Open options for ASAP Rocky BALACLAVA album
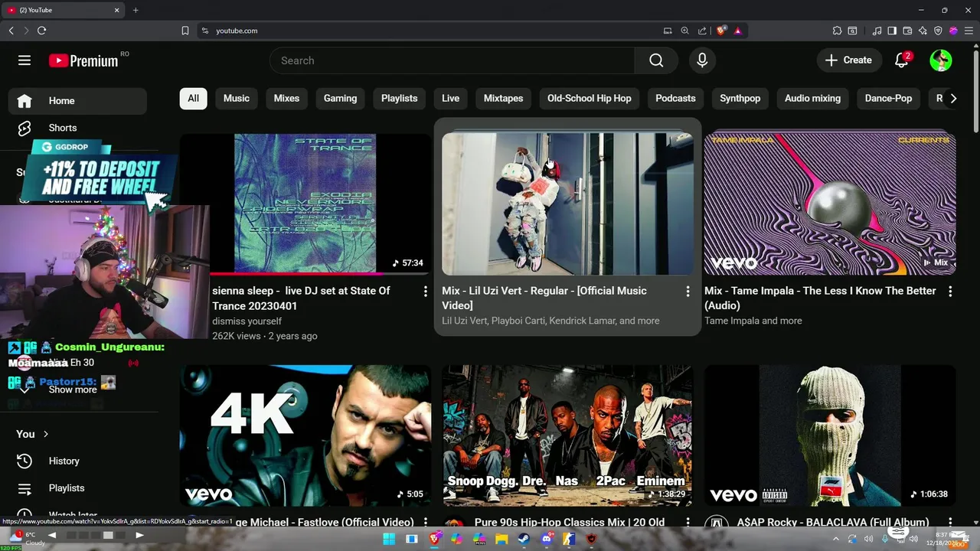The image size is (980, 551). (950, 522)
